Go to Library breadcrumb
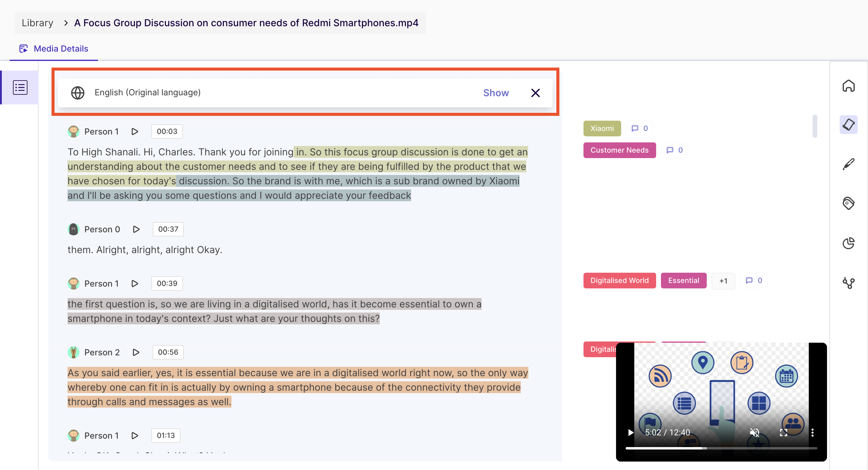Image resolution: width=868 pixels, height=470 pixels. point(37,23)
